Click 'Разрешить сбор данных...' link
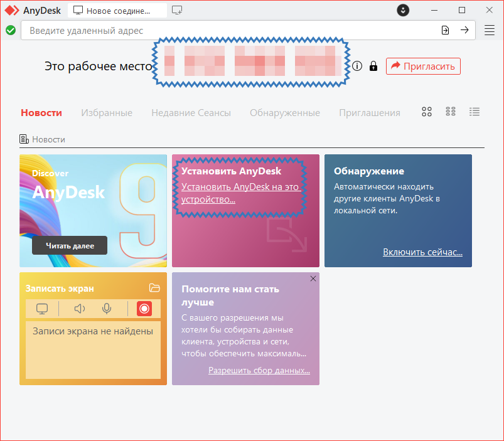Image resolution: width=504 pixels, height=441 pixels. (x=259, y=370)
